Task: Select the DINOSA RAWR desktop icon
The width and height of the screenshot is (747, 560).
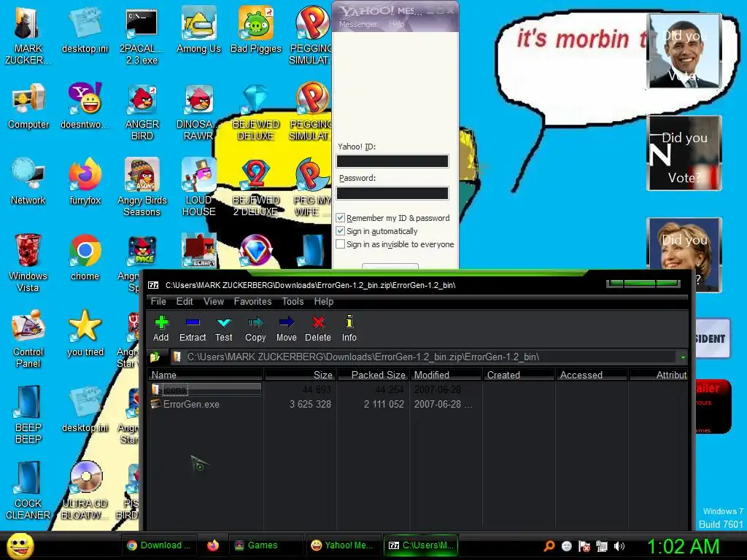Action: pyautogui.click(x=198, y=112)
